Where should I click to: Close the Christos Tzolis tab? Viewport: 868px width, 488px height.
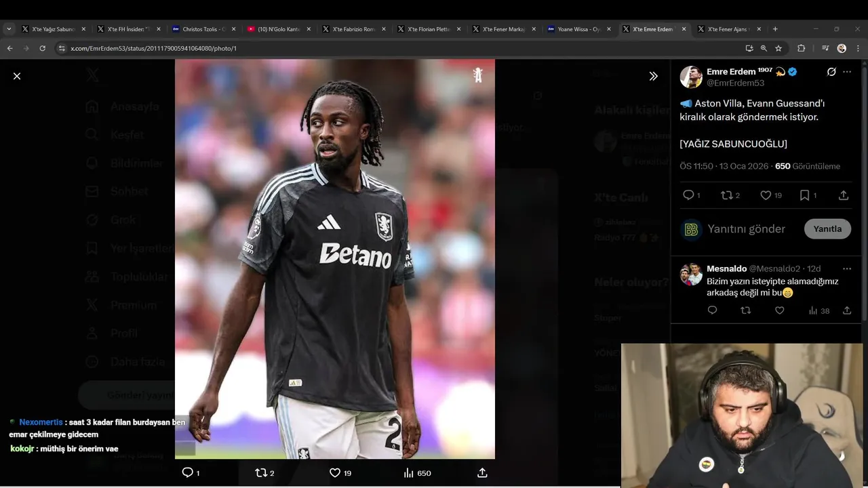click(x=233, y=29)
